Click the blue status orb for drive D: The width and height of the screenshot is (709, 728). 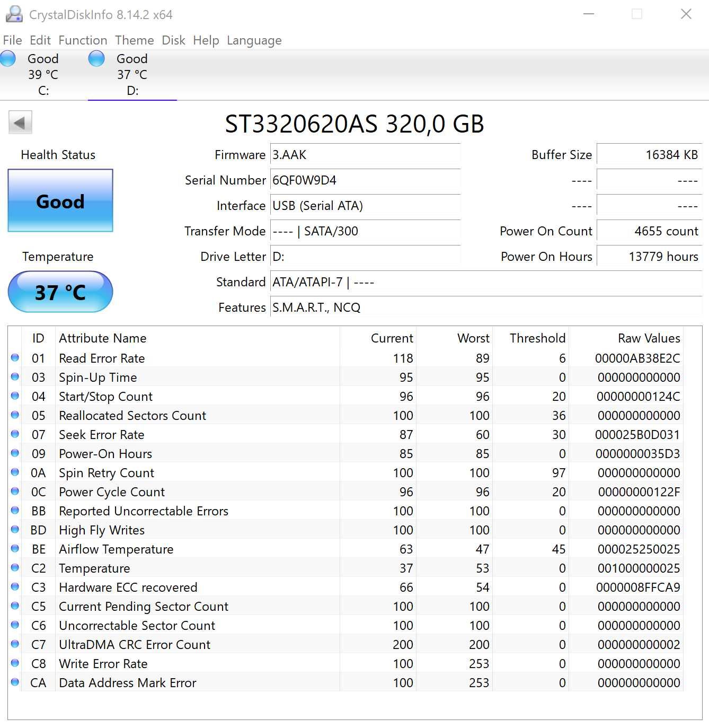tap(96, 58)
